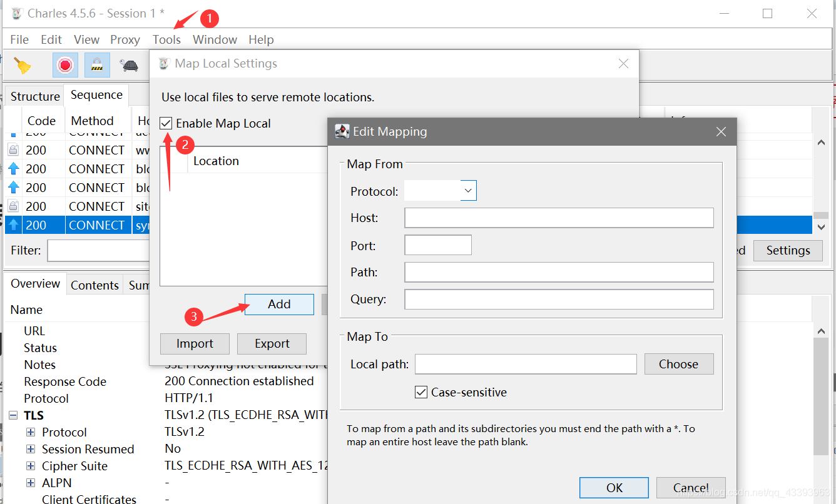
Task: Switch to the Sequence tab
Action: pos(96,95)
